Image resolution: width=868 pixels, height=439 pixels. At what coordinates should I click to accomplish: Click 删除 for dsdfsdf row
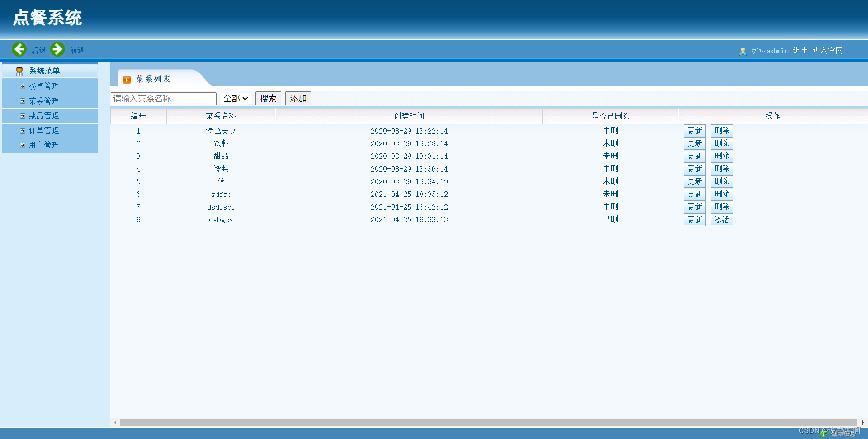coord(722,207)
